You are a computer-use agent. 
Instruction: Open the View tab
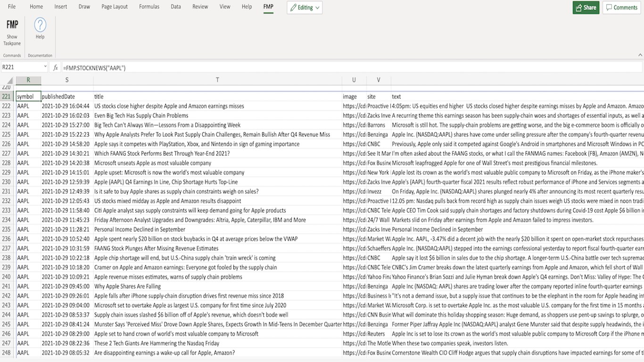pos(225,7)
